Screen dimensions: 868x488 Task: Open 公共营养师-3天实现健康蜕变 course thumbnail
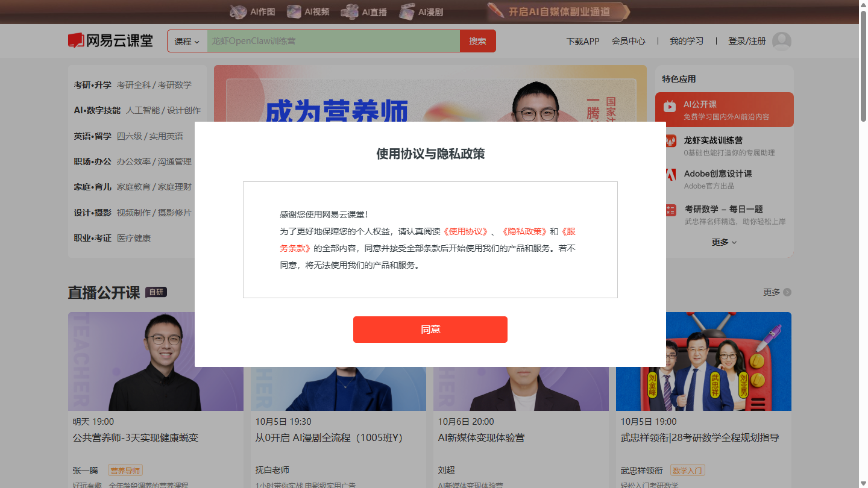156,361
